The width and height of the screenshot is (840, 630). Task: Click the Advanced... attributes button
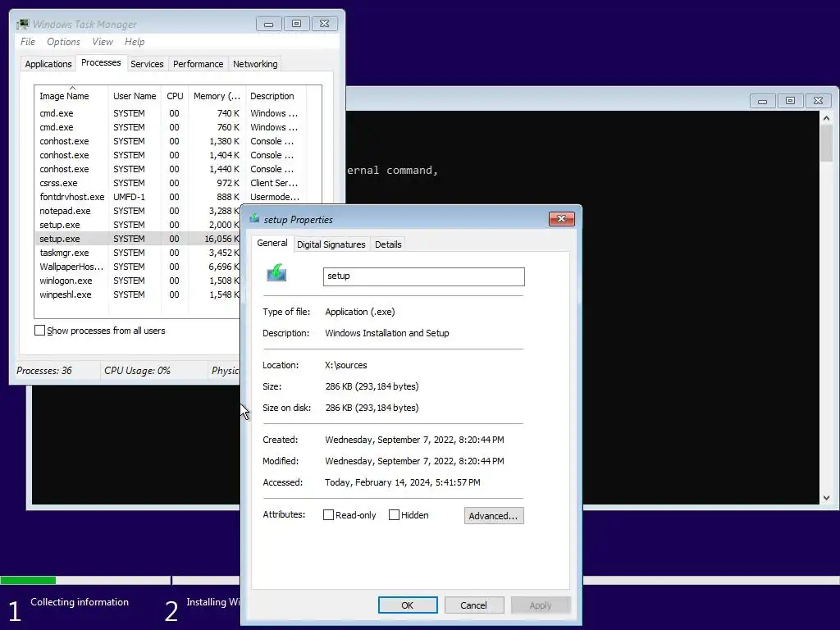494,515
